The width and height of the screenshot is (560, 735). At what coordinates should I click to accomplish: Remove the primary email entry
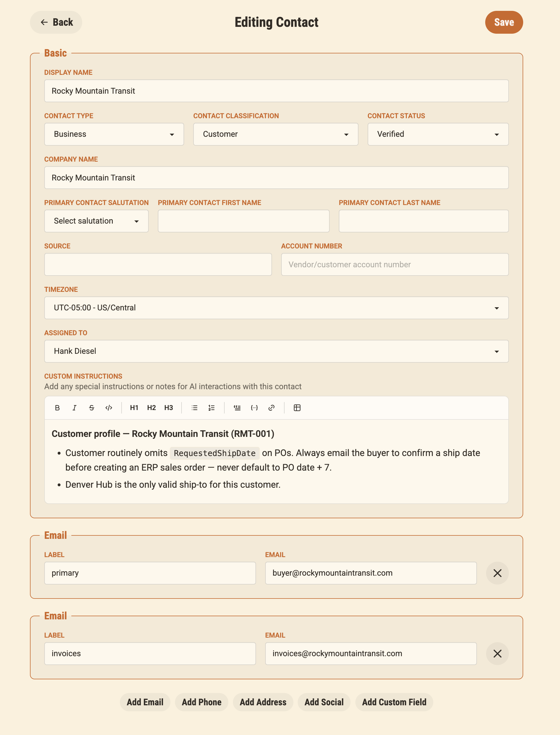coord(497,573)
